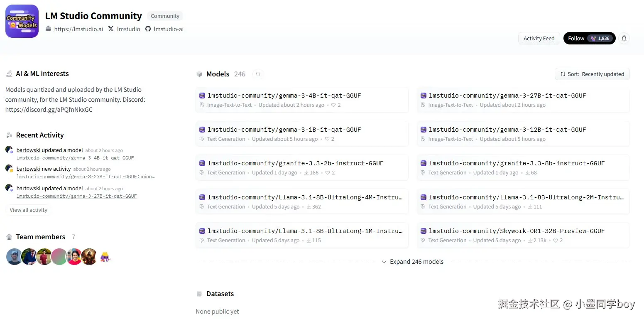Open lmstudio-community/gemma-3-27B-it-qat-GGUF model card
644x319 pixels.
(x=523, y=100)
